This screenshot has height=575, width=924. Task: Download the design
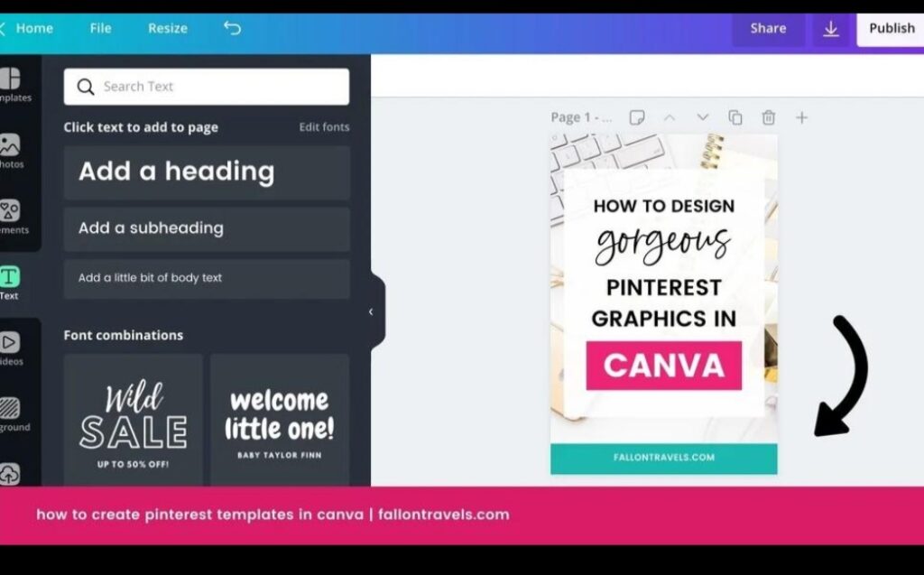coord(831,28)
